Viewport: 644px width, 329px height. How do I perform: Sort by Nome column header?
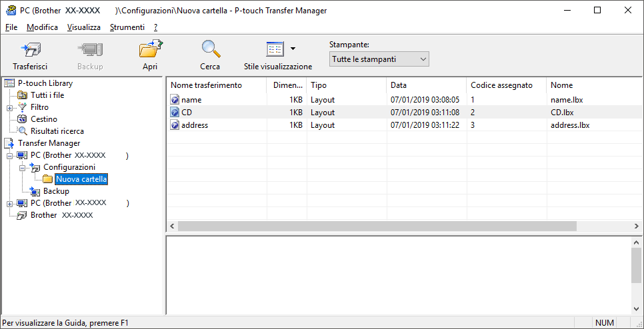coord(594,85)
